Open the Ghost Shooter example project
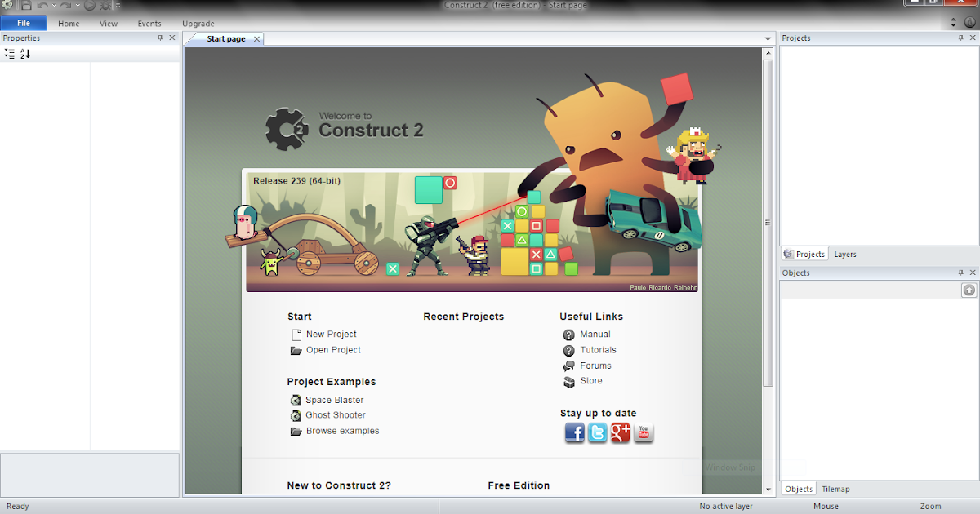 click(335, 414)
